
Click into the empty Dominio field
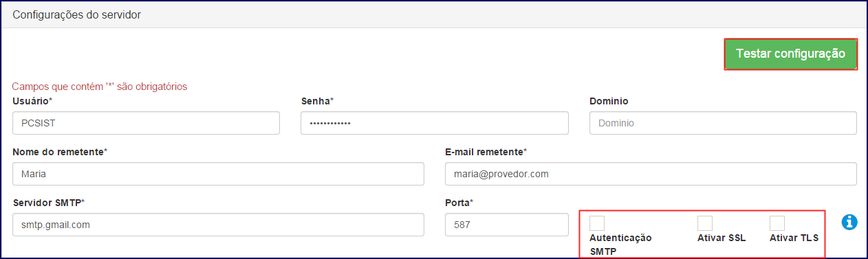pos(723,123)
